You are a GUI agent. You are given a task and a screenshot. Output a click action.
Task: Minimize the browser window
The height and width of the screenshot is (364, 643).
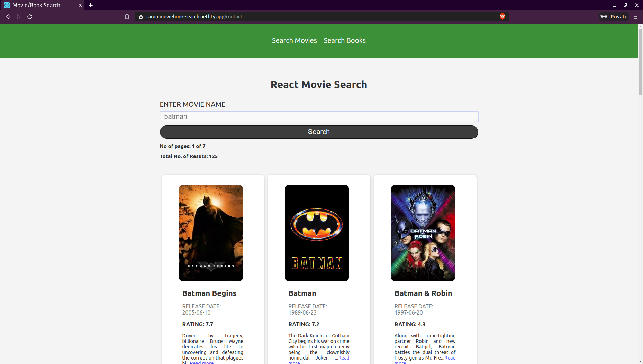pos(614,5)
